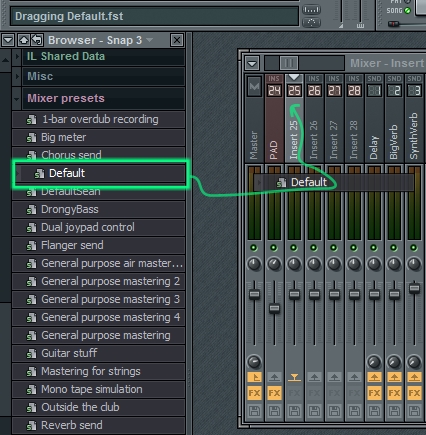Mute the Delay track via green LED

(374, 248)
